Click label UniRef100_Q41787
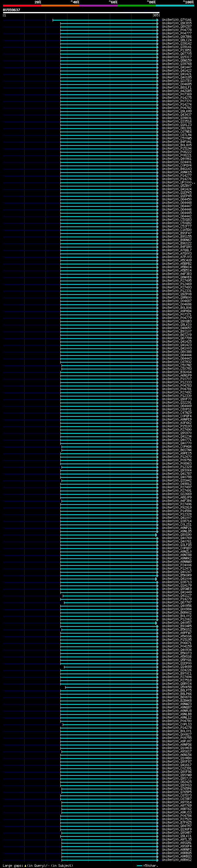The height and width of the screenshot is (868, 197). [x=176, y=474]
